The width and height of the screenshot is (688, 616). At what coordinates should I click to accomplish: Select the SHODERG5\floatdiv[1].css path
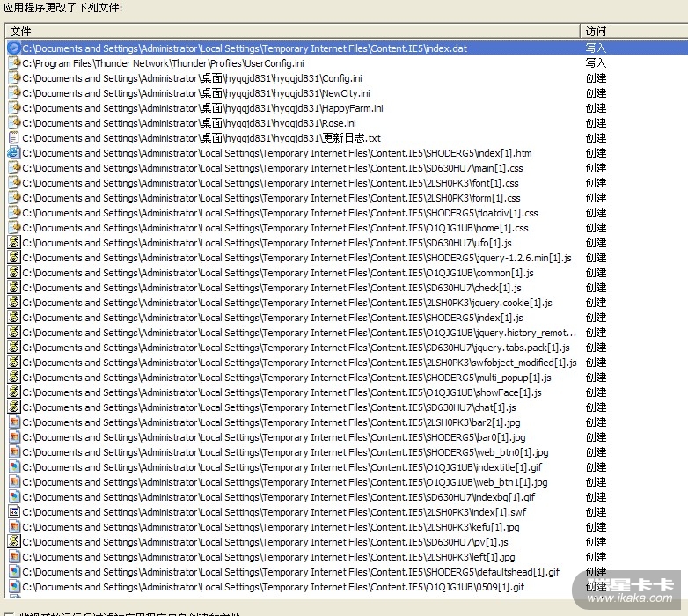tap(280, 212)
